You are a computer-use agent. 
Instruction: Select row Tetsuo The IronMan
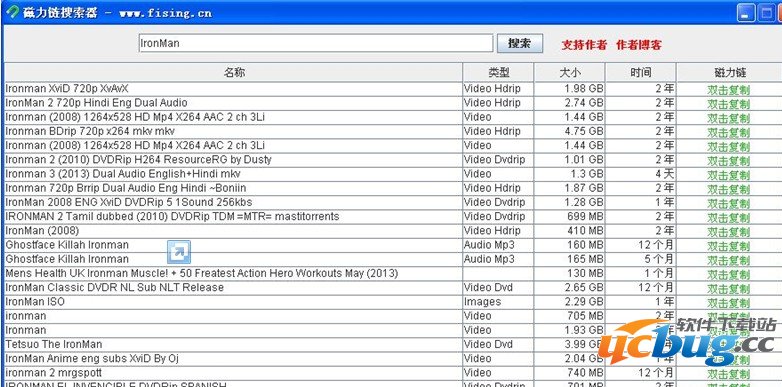(x=393, y=345)
